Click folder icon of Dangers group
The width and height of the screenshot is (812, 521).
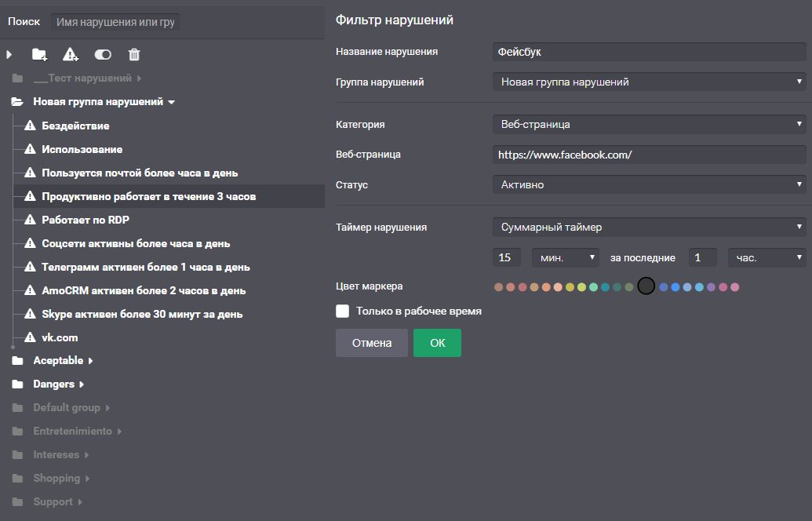coord(17,384)
